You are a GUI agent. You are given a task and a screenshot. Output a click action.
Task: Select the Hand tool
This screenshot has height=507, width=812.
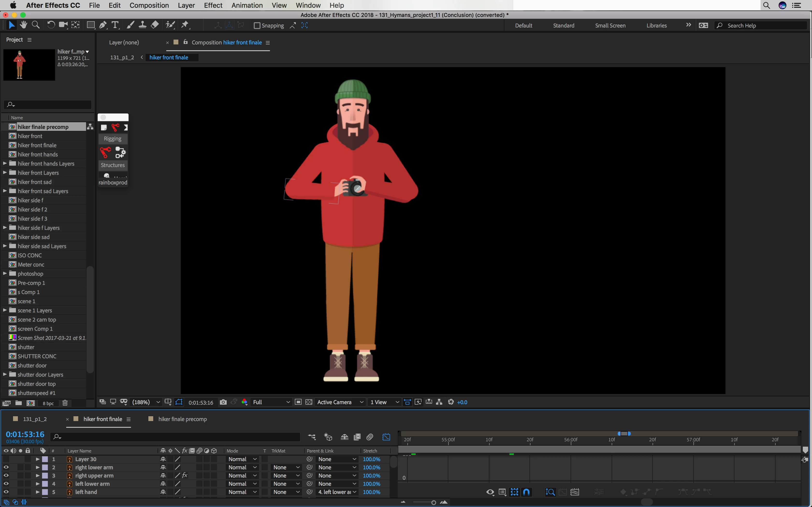click(x=23, y=25)
